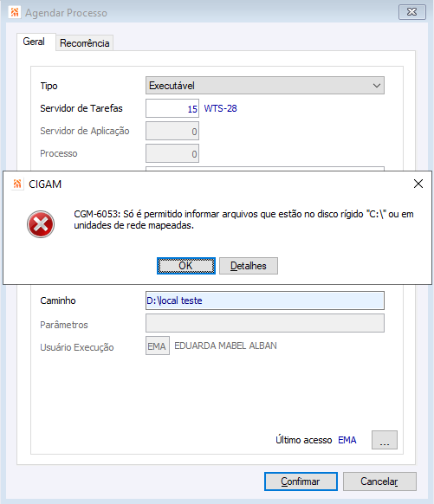Click the Usuário Execução EMA field
Viewport: 434px width, 504px height.
tap(158, 346)
